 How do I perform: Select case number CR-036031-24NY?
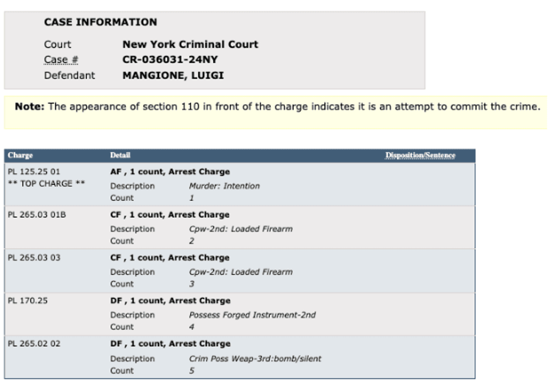[170, 60]
